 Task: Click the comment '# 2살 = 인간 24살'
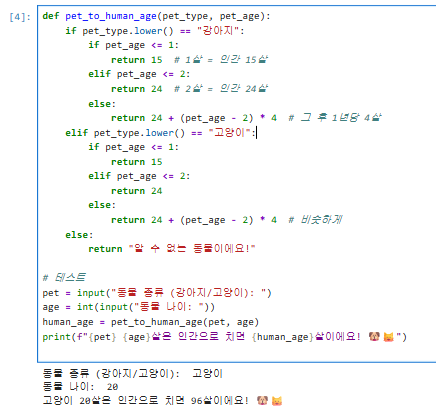pyautogui.click(x=221, y=89)
